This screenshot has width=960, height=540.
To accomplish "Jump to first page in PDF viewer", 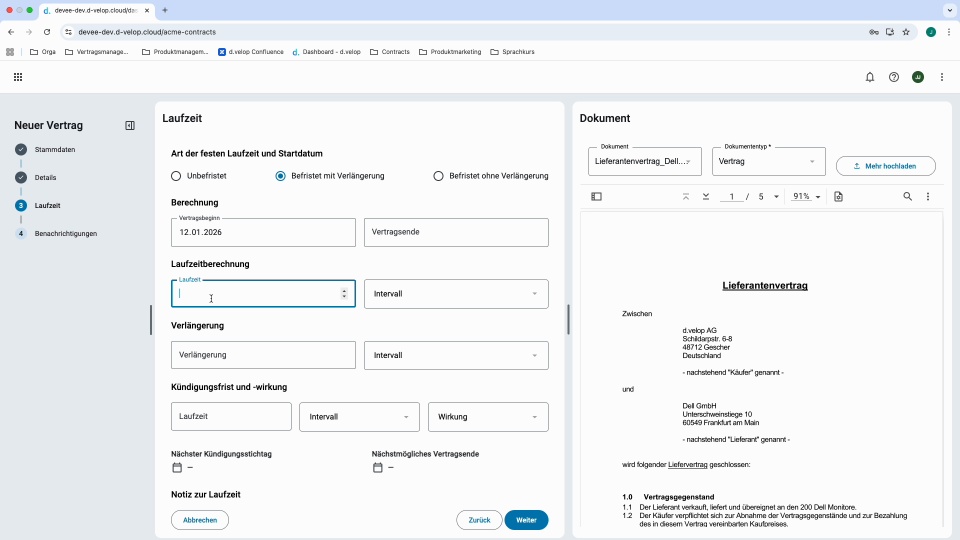I will pyautogui.click(x=686, y=197).
